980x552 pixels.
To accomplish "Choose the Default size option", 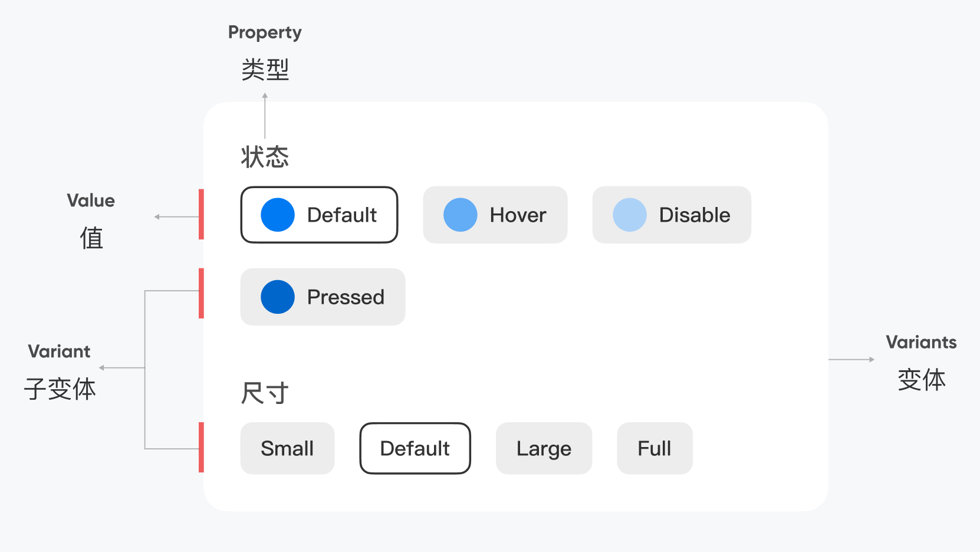I will (415, 448).
